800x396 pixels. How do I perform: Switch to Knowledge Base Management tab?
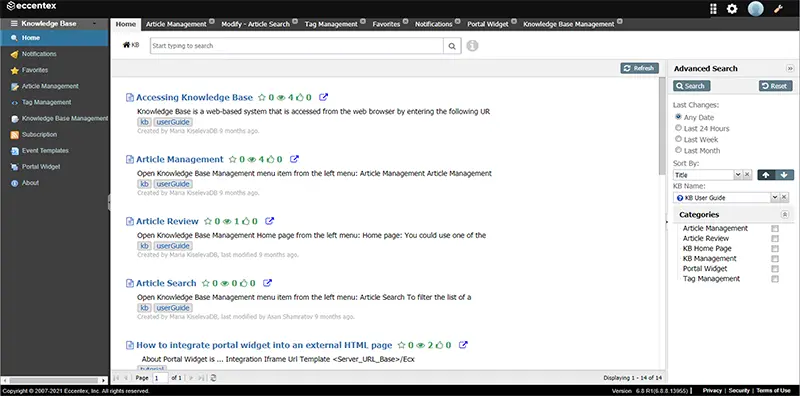tap(569, 24)
